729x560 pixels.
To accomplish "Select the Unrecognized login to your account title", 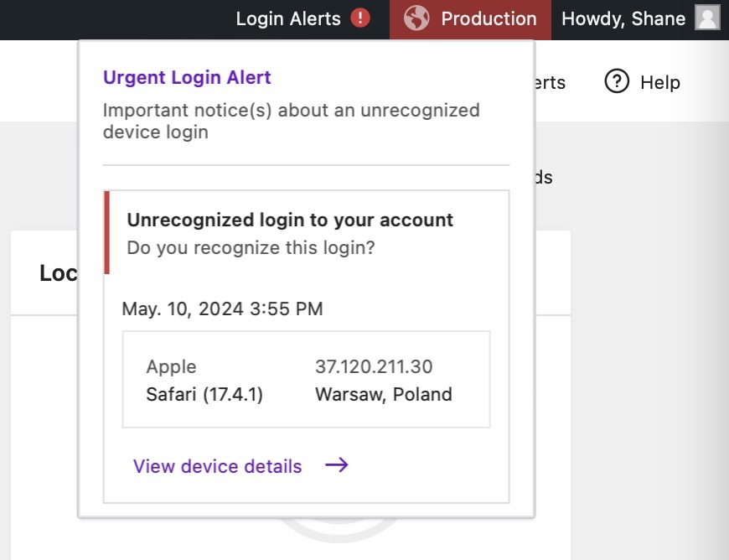I will pos(290,220).
